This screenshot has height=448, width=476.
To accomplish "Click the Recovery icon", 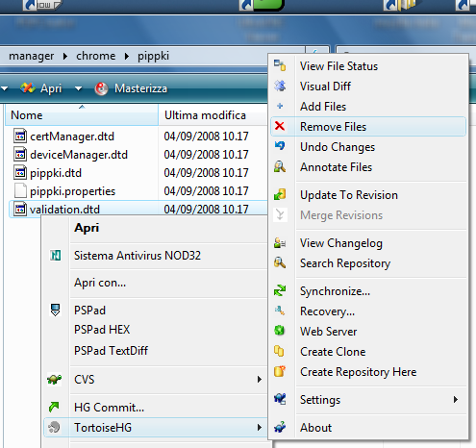I will point(280,311).
